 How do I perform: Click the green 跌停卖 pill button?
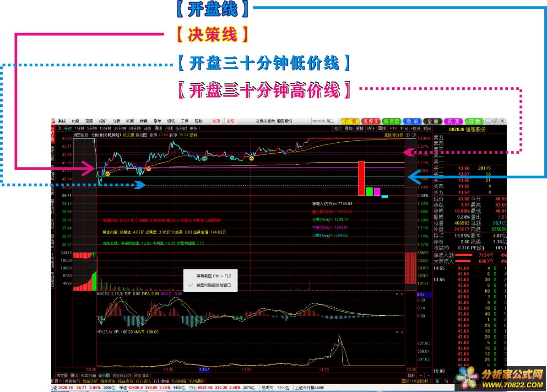pyautogui.click(x=391, y=121)
